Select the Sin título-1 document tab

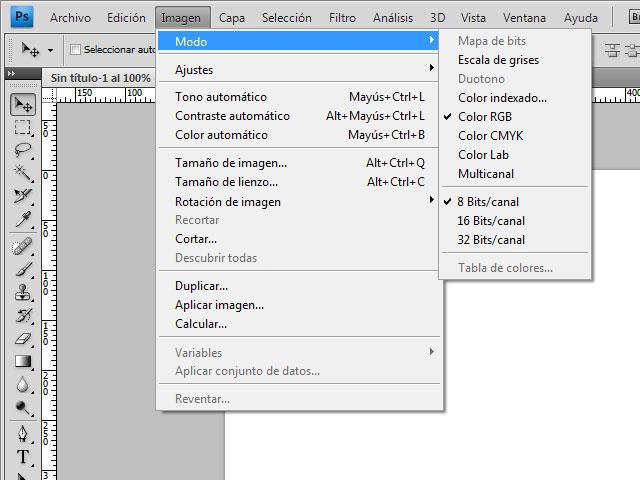[x=100, y=78]
